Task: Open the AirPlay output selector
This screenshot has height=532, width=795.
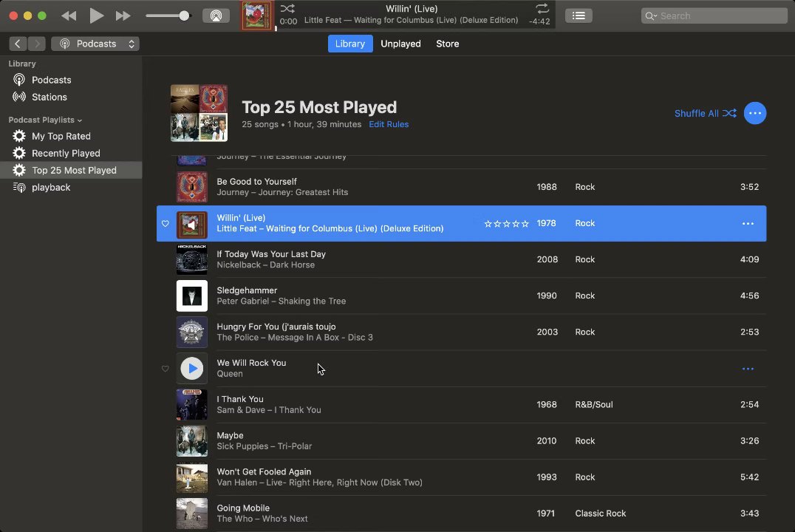Action: 216,16
